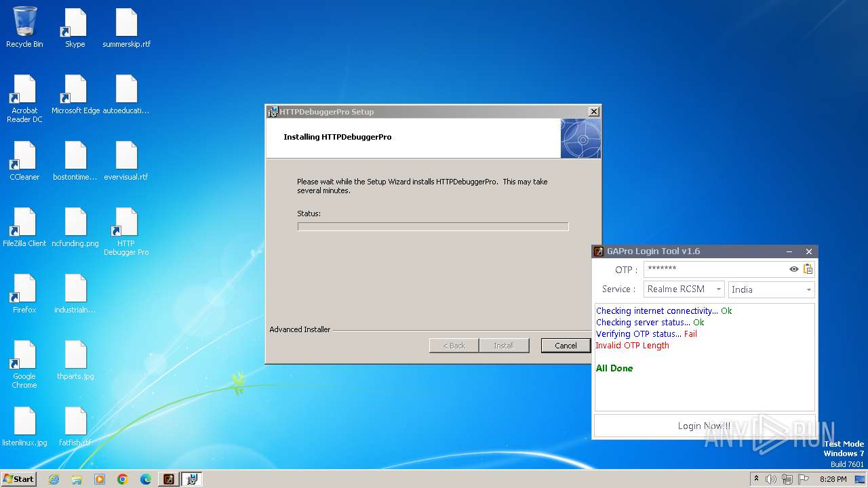This screenshot has height=488, width=868.
Task: Click the disabled Install button
Action: click(x=503, y=346)
